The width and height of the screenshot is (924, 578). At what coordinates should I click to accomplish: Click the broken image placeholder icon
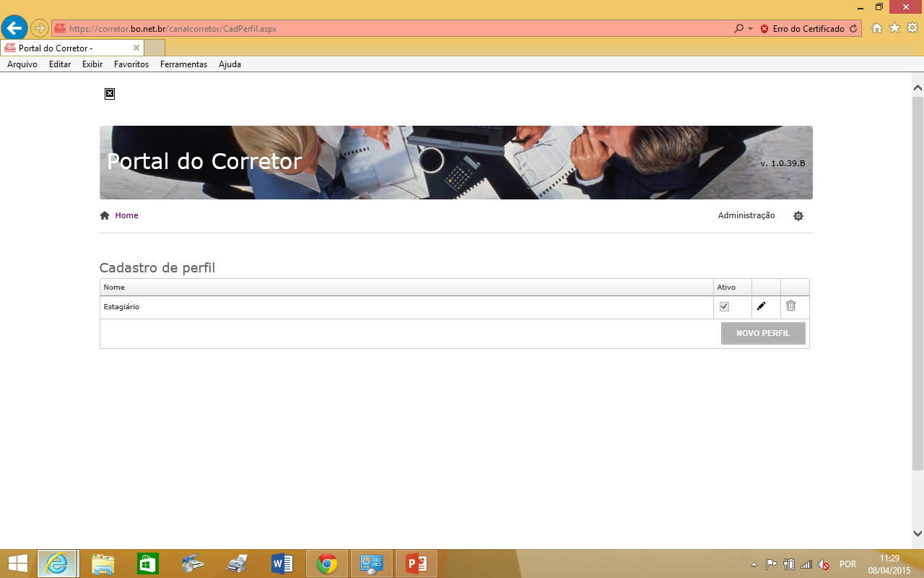tap(110, 94)
